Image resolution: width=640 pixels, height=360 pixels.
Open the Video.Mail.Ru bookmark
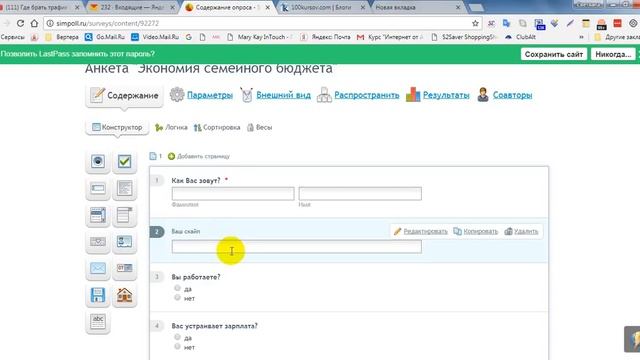pos(155,37)
